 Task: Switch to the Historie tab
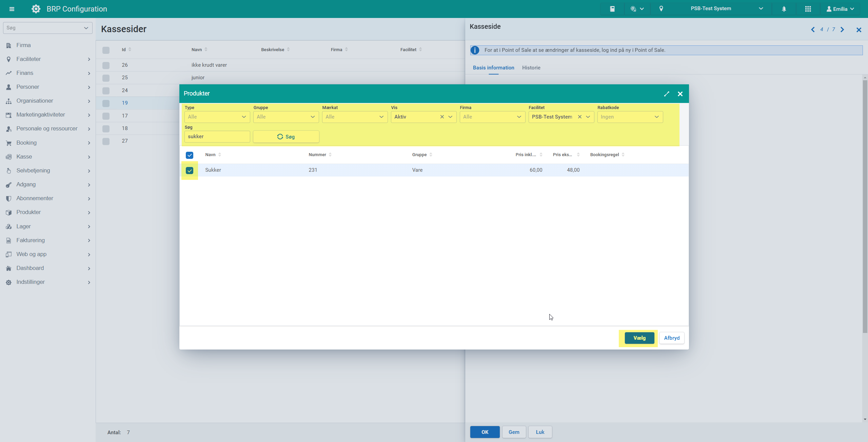(x=531, y=68)
